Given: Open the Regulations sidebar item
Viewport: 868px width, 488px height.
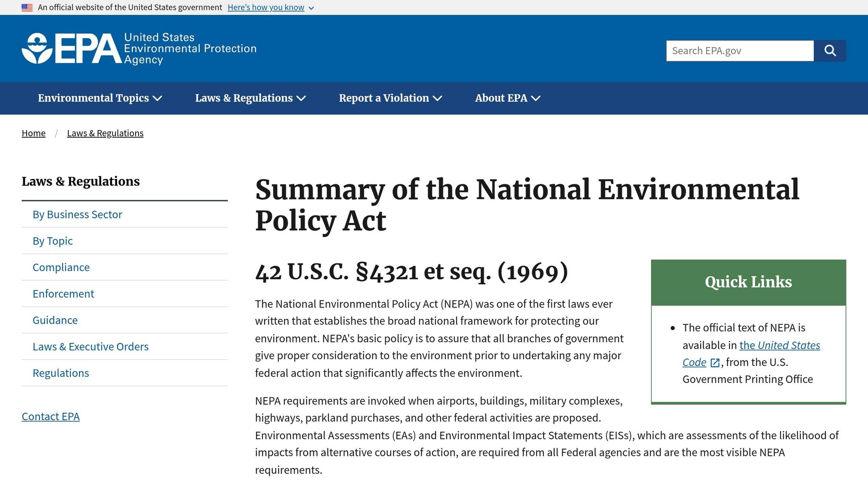Looking at the screenshot, I should click(125, 373).
